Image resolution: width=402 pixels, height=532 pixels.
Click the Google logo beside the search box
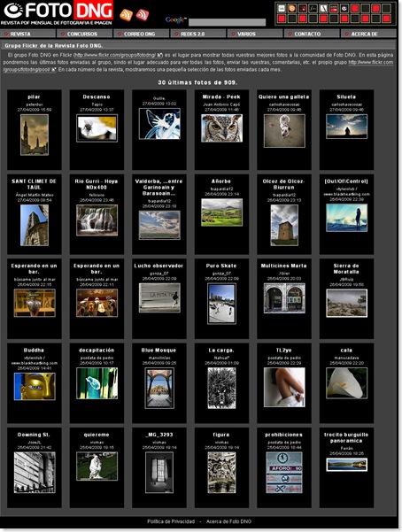[x=175, y=20]
